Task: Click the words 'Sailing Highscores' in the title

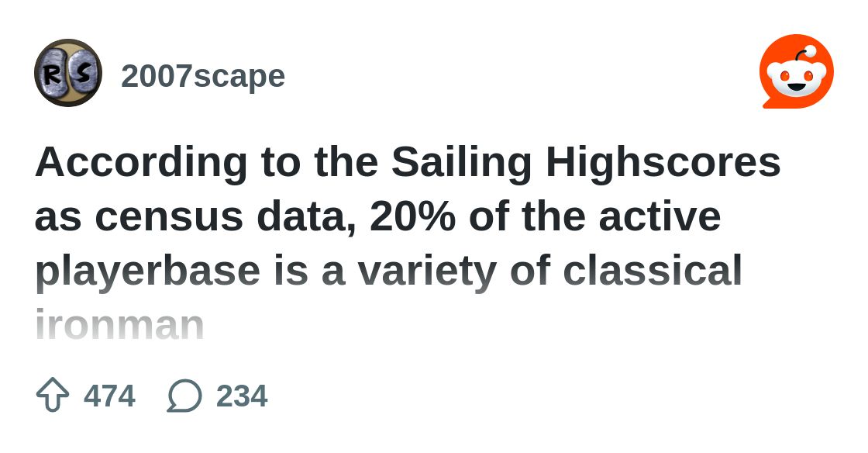Action: [586, 163]
